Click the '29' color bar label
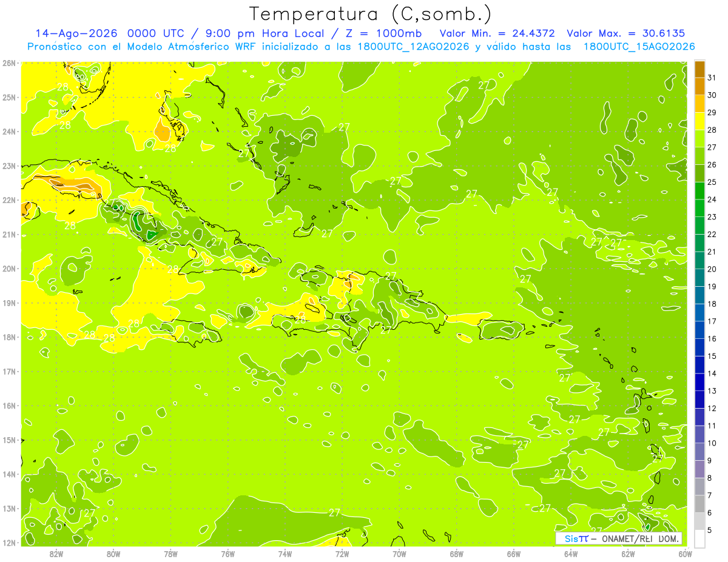The height and width of the screenshot is (562, 728). coord(712,113)
